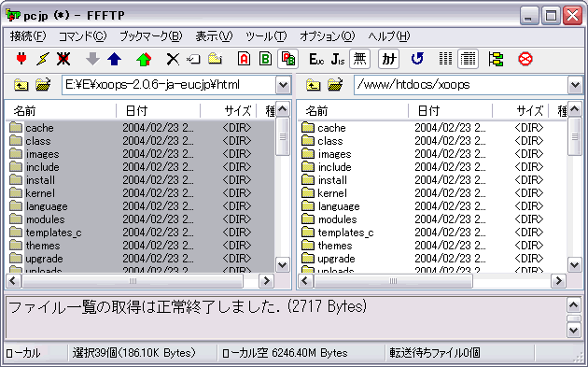Open local change folder icon
This screenshot has width=588, height=367.
point(43,85)
